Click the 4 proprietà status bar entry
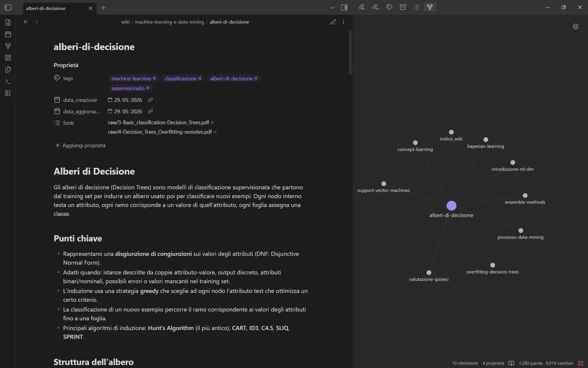 [493, 363]
